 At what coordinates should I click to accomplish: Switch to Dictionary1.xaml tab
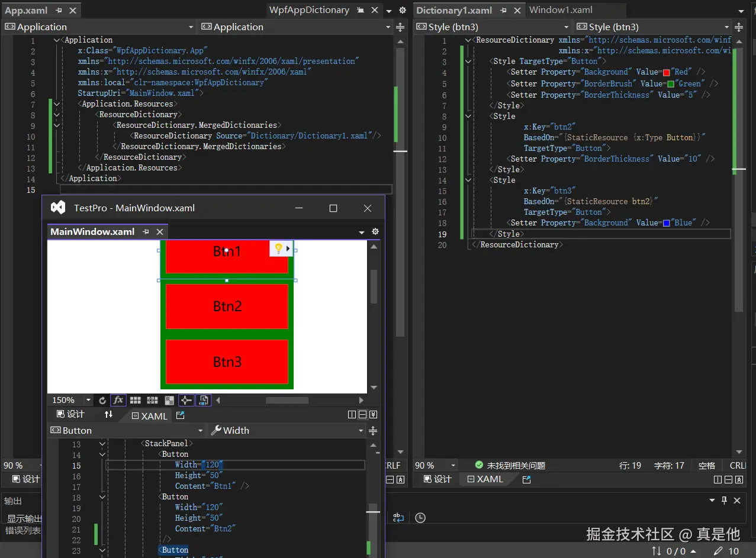click(x=454, y=11)
